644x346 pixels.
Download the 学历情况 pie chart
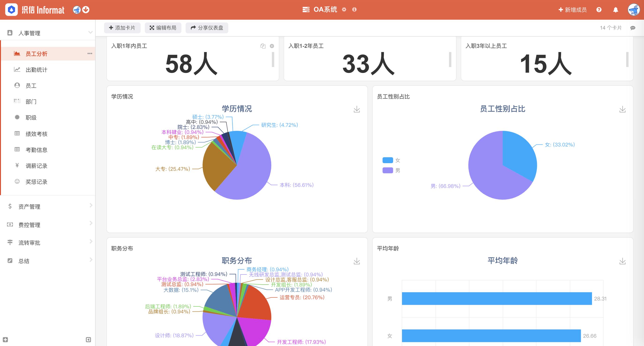coord(357,109)
